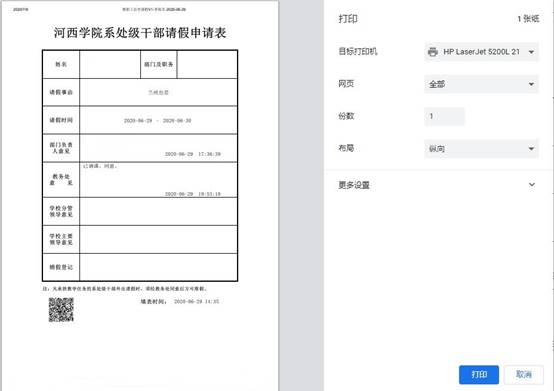Click the preview title 河西学院系处级干部请假申请表
Viewport: 554px width, 391px height.
click(x=140, y=33)
